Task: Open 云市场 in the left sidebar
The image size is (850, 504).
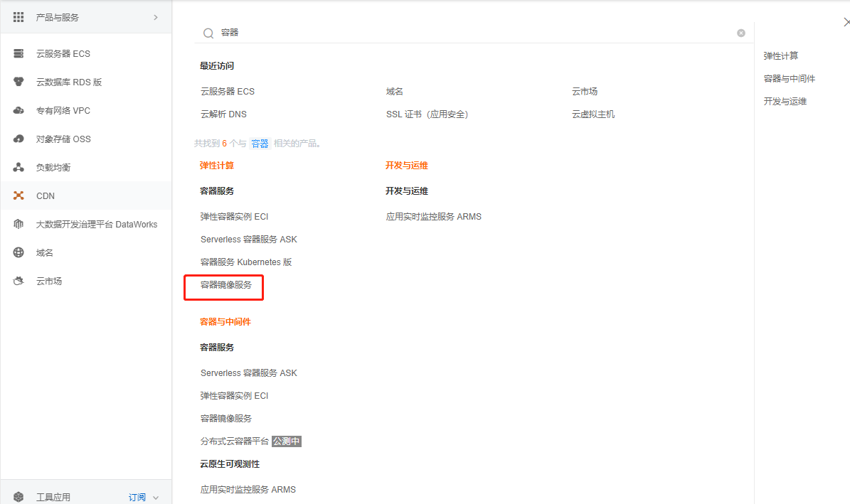Action: [x=49, y=282]
